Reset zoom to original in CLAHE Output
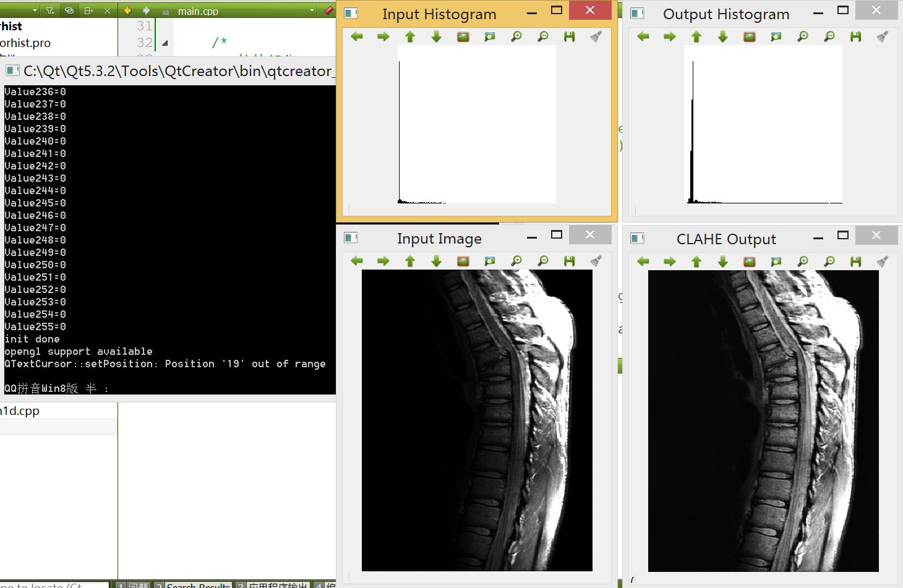The width and height of the screenshot is (903, 588). [750, 262]
